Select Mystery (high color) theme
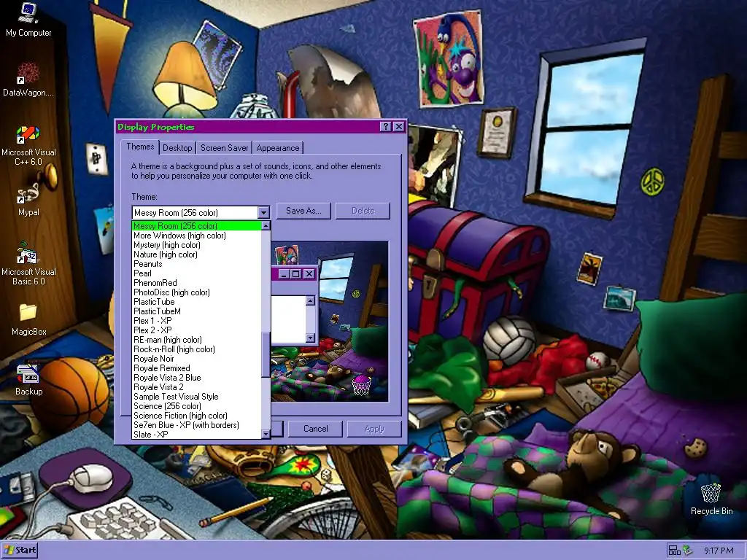The width and height of the screenshot is (747, 560). click(197, 245)
